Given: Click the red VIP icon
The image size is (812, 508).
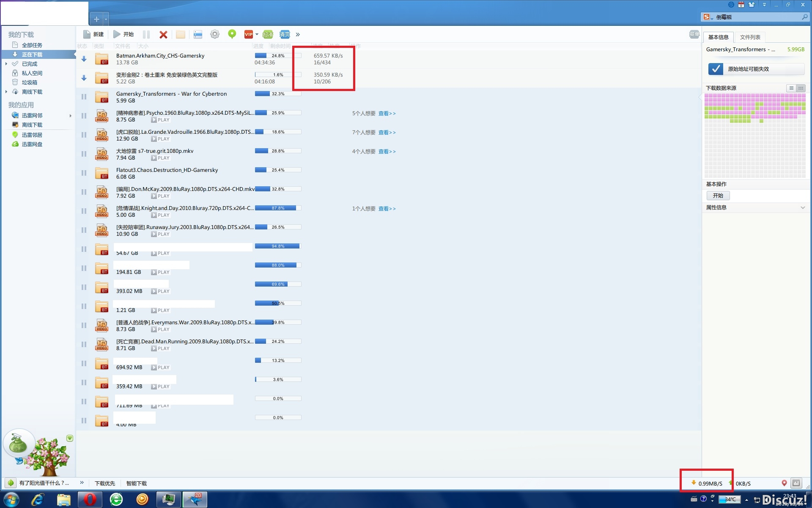Looking at the screenshot, I should click(249, 34).
